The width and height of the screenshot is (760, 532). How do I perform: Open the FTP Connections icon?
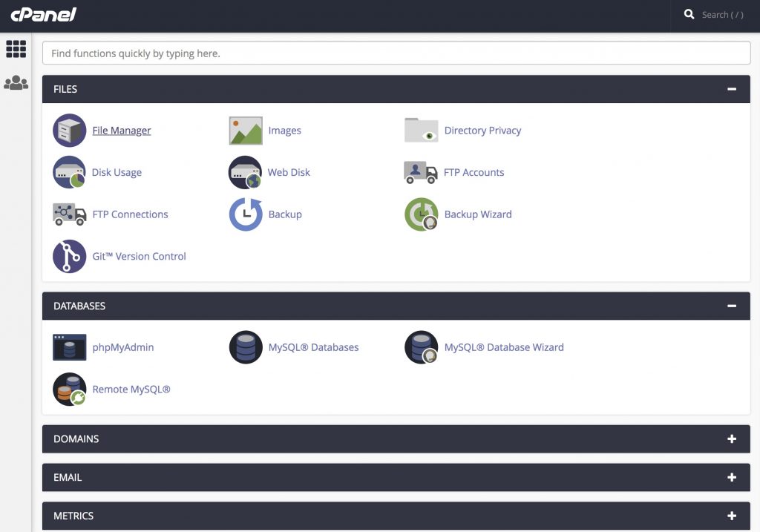(69, 214)
